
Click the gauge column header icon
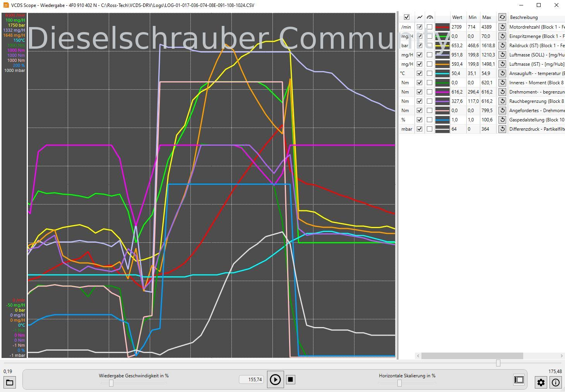(x=430, y=17)
